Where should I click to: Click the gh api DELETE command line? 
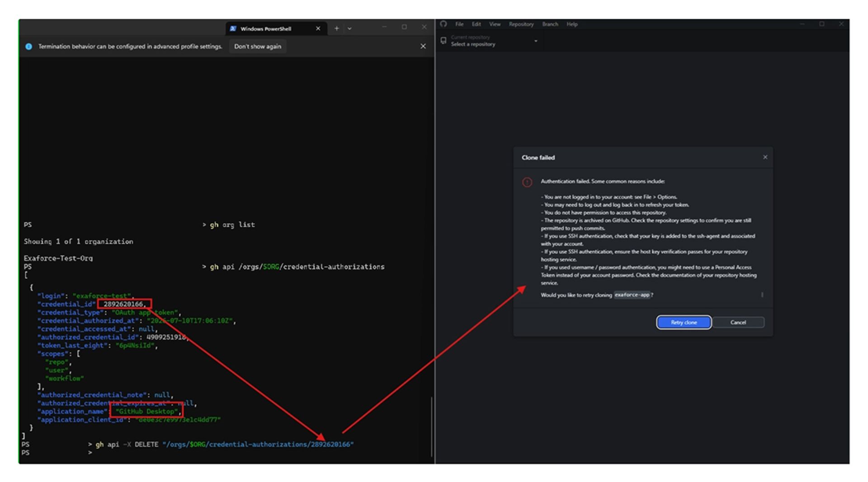[225, 445]
